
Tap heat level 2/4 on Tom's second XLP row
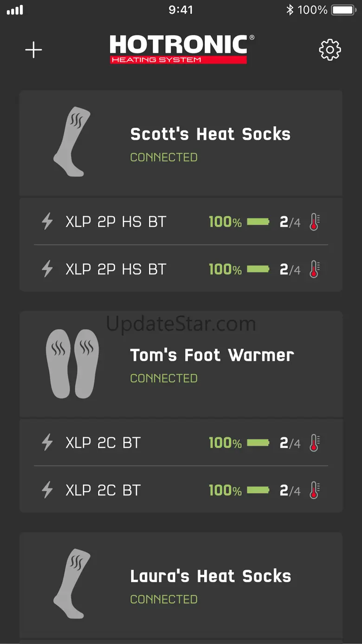pos(290,490)
